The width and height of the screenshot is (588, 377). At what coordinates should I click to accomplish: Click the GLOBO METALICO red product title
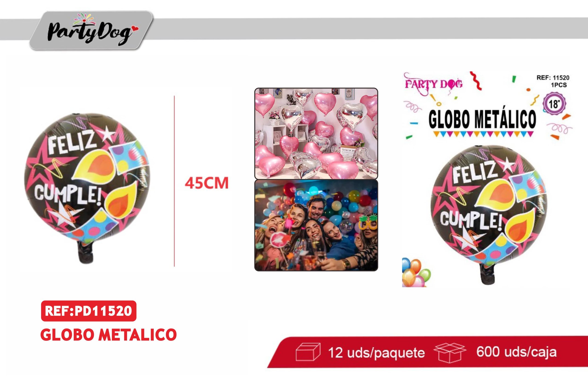pyautogui.click(x=109, y=334)
